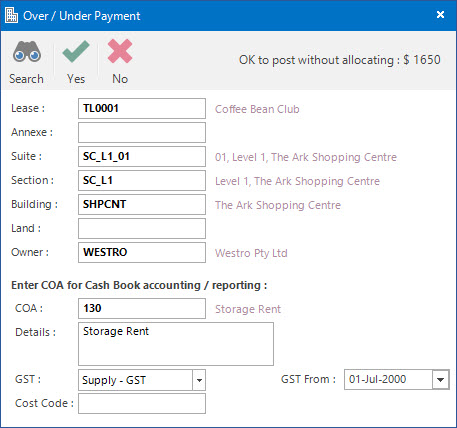Open the GST From date picker arrow
457x428 pixels.
coord(440,379)
